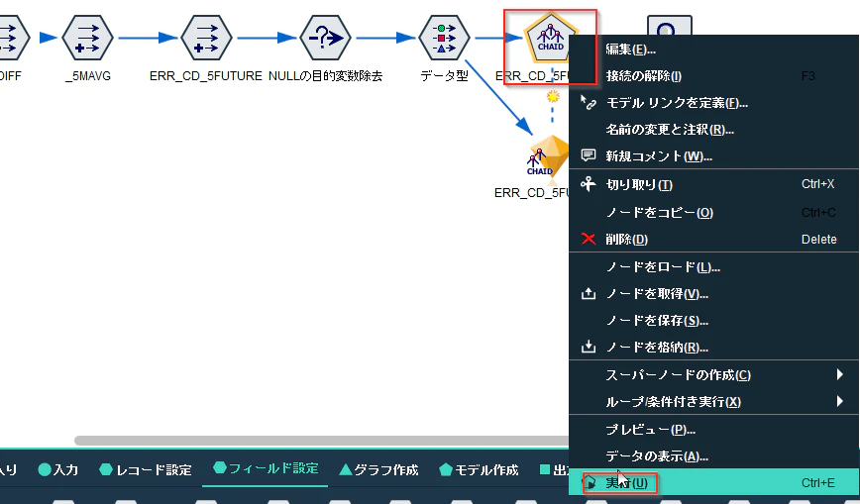860x504 pixels.
Task: Choose 実行(U) to run the node
Action: tap(714, 482)
